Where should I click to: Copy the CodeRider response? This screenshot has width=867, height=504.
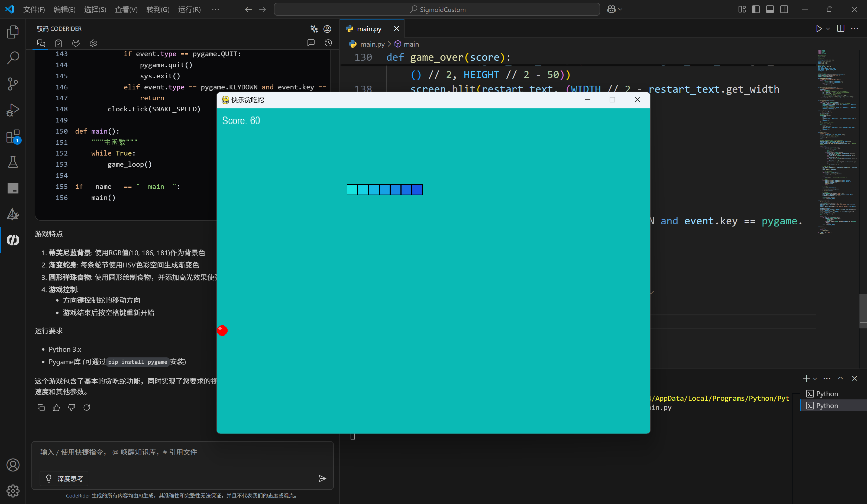point(41,407)
